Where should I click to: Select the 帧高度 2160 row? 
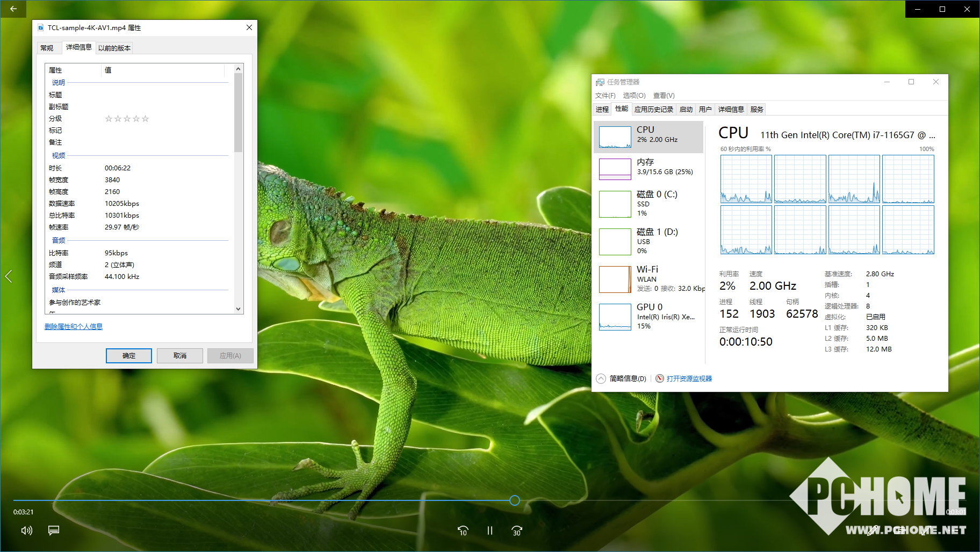[x=139, y=192]
